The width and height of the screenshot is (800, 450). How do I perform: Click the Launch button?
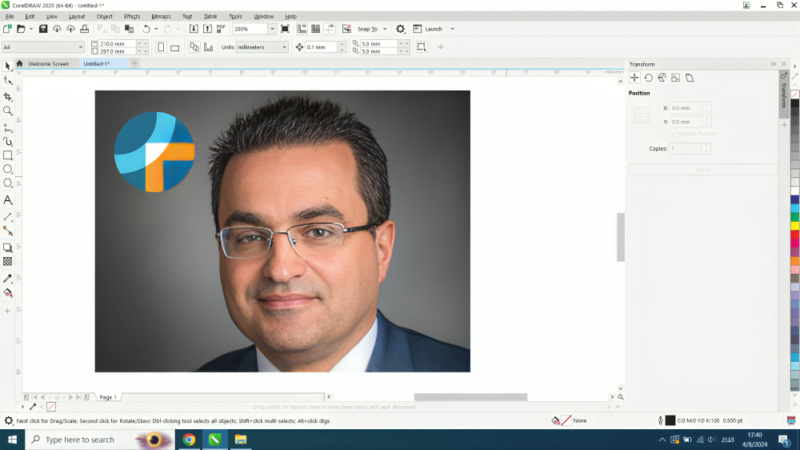(434, 29)
